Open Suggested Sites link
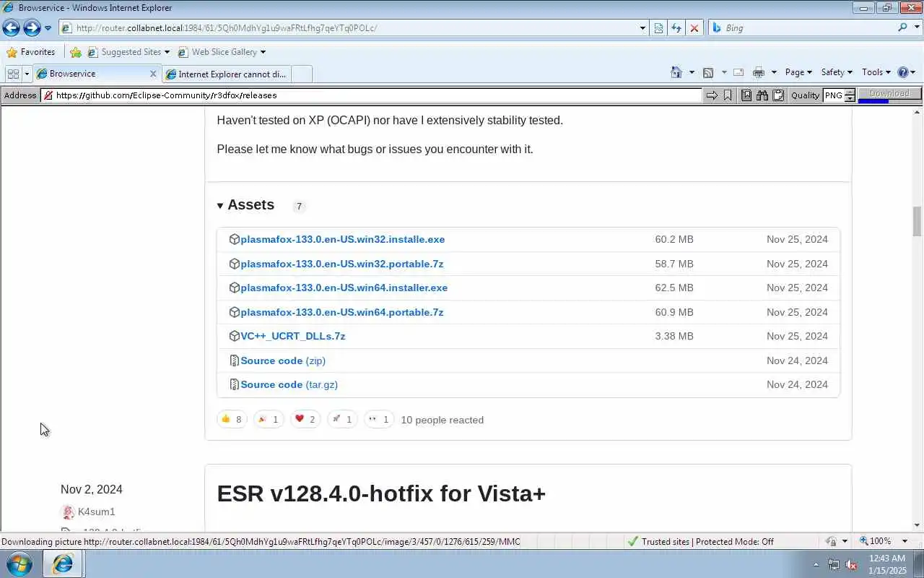 pos(128,52)
